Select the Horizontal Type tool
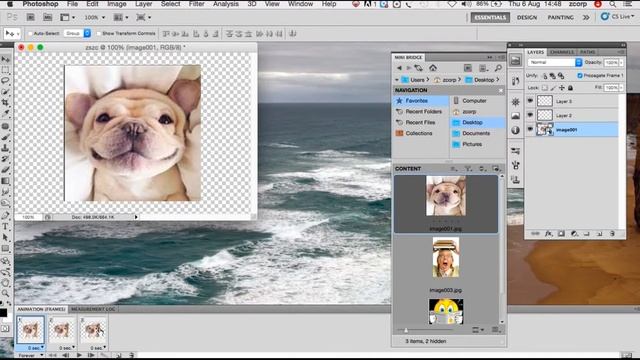640x360 pixels. pos(5,227)
